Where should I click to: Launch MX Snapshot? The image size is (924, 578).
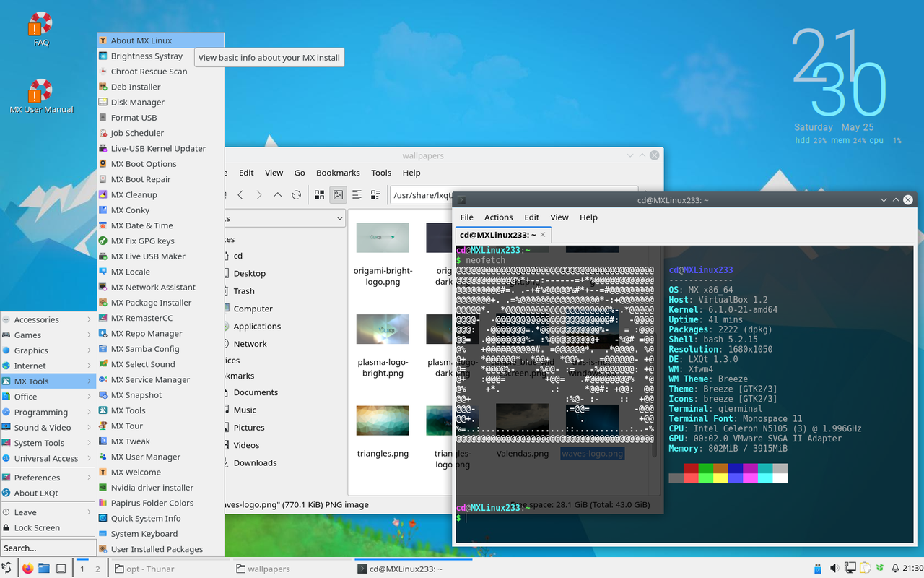161,395
